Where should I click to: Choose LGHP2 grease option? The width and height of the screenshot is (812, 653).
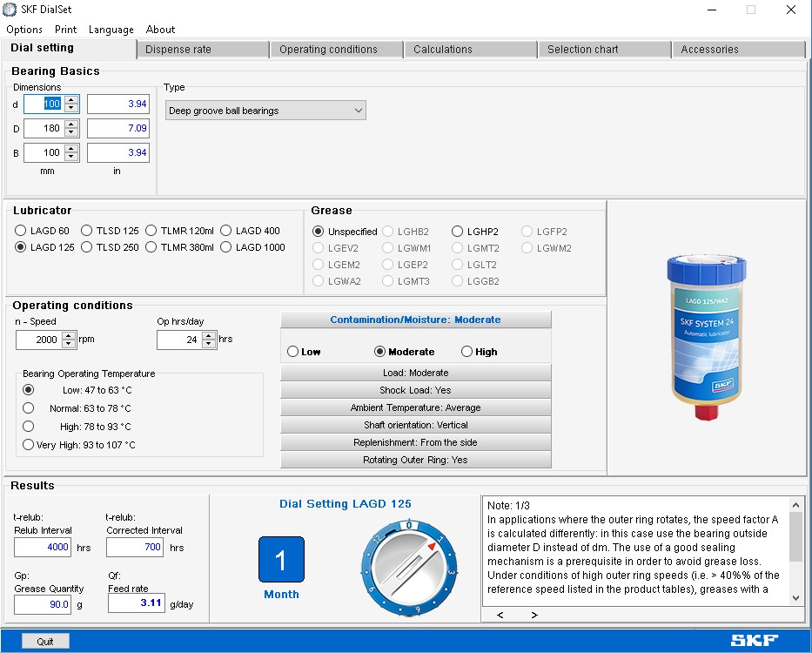pyautogui.click(x=475, y=231)
